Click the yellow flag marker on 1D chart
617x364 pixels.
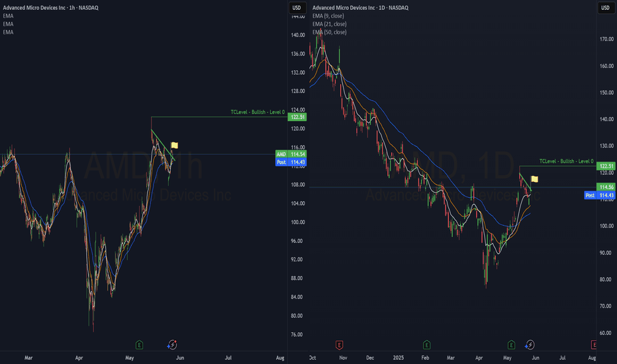tap(534, 179)
